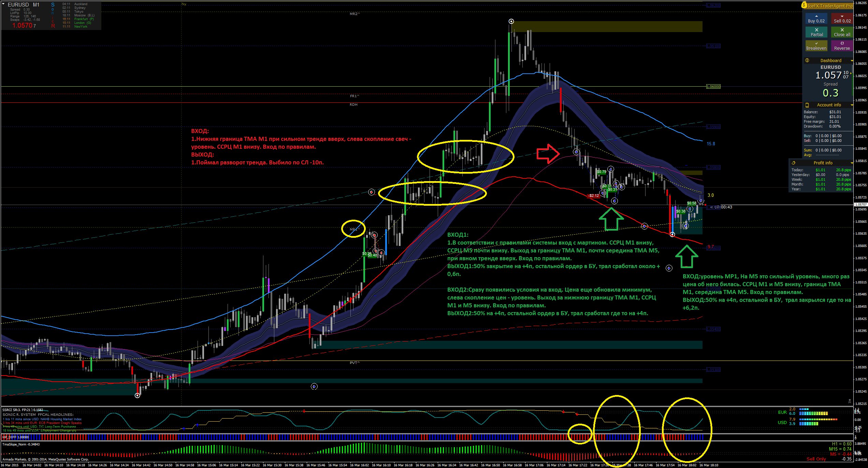Click the FR1^ pivot level label
The image size is (868, 468).
pos(355,96)
